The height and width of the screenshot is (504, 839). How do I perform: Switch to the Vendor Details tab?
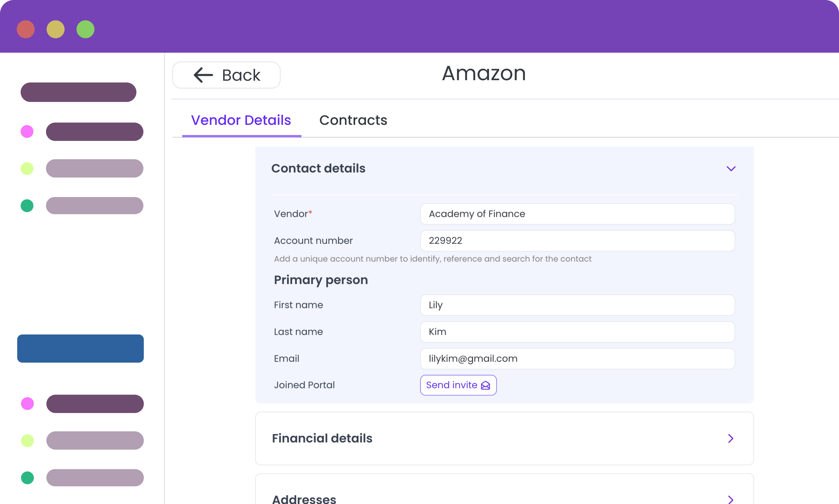pyautogui.click(x=241, y=120)
